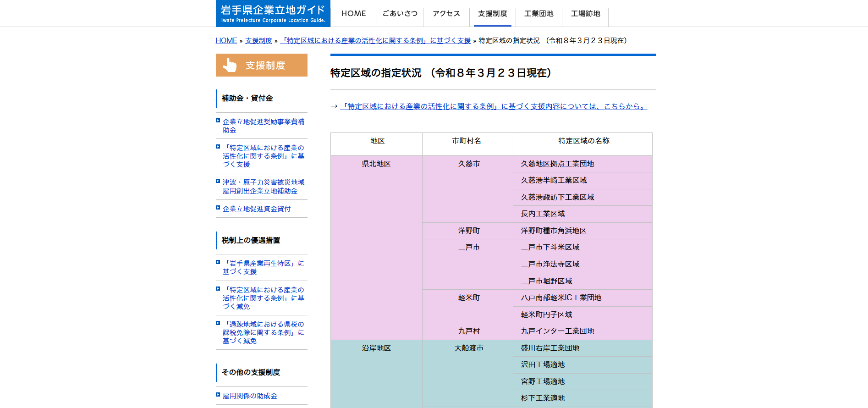868x408 pixels.
Task: Click the 県北地区 table cell
Action: tap(377, 248)
